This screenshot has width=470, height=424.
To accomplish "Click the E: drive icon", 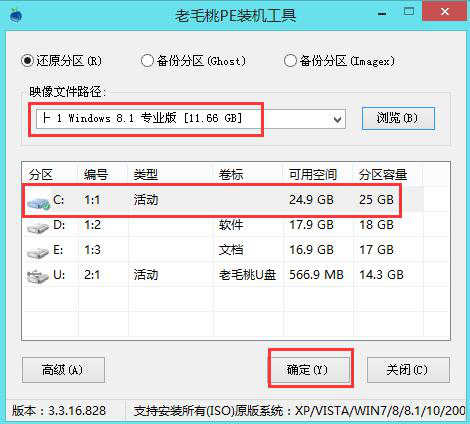I will tap(37, 253).
